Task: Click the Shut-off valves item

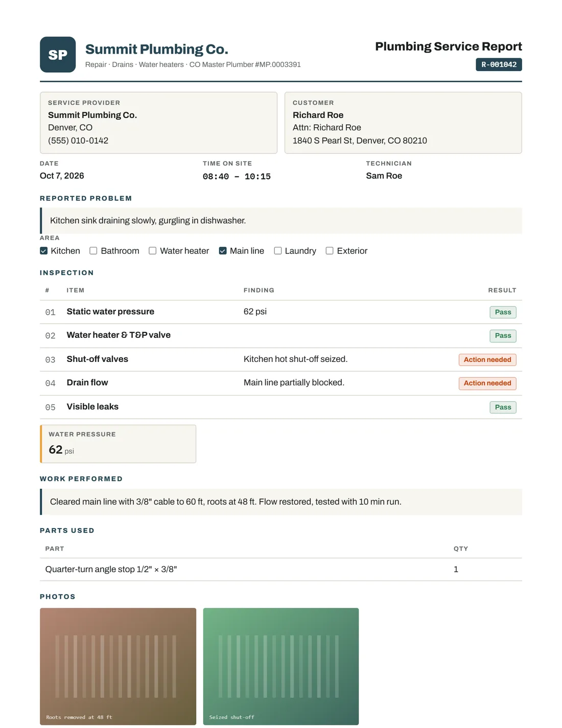Action: click(97, 359)
